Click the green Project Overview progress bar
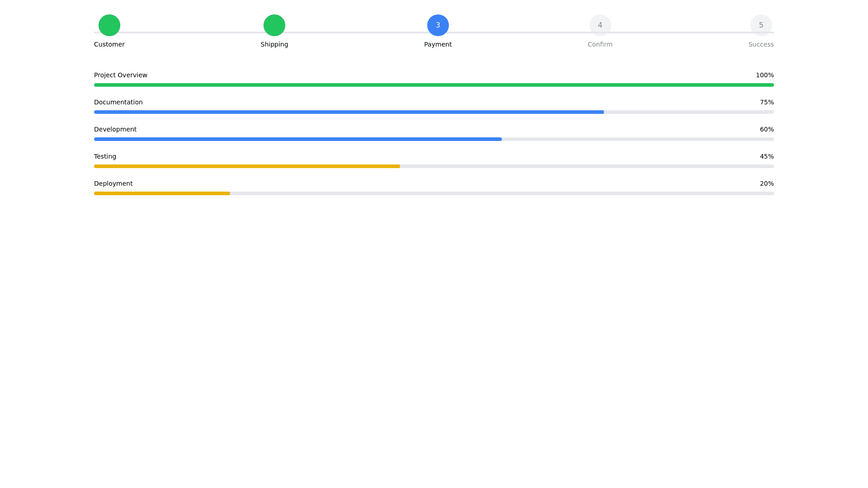Image resolution: width=868 pixels, height=488 pixels. [x=434, y=85]
